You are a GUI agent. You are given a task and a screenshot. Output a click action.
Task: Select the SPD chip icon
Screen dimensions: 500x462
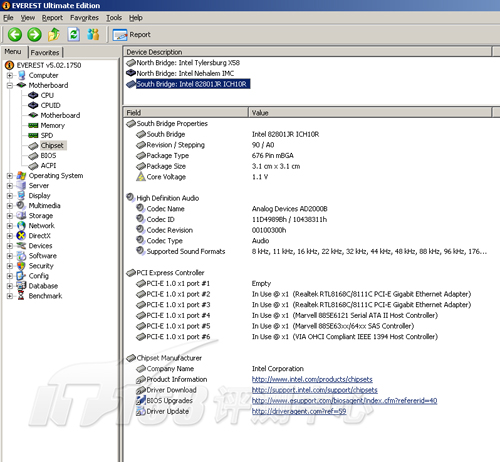[x=33, y=135]
